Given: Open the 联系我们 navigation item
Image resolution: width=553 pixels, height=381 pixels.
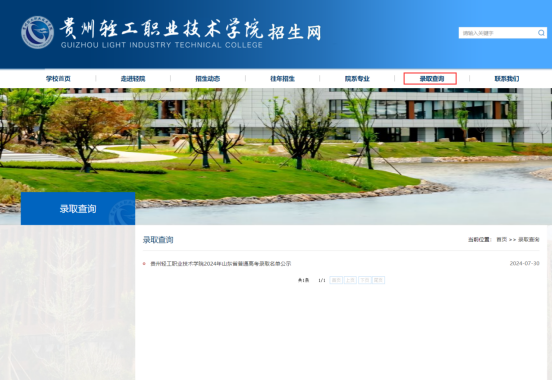Looking at the screenshot, I should [x=507, y=78].
